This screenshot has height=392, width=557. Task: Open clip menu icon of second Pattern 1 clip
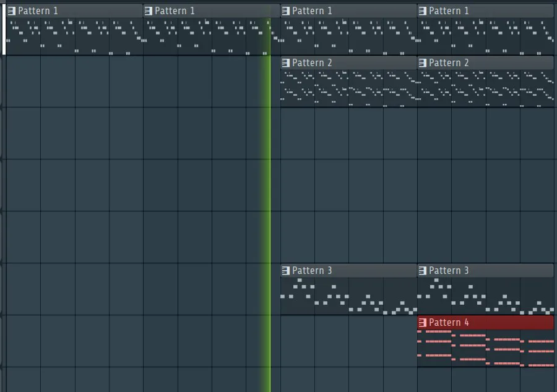coord(148,11)
